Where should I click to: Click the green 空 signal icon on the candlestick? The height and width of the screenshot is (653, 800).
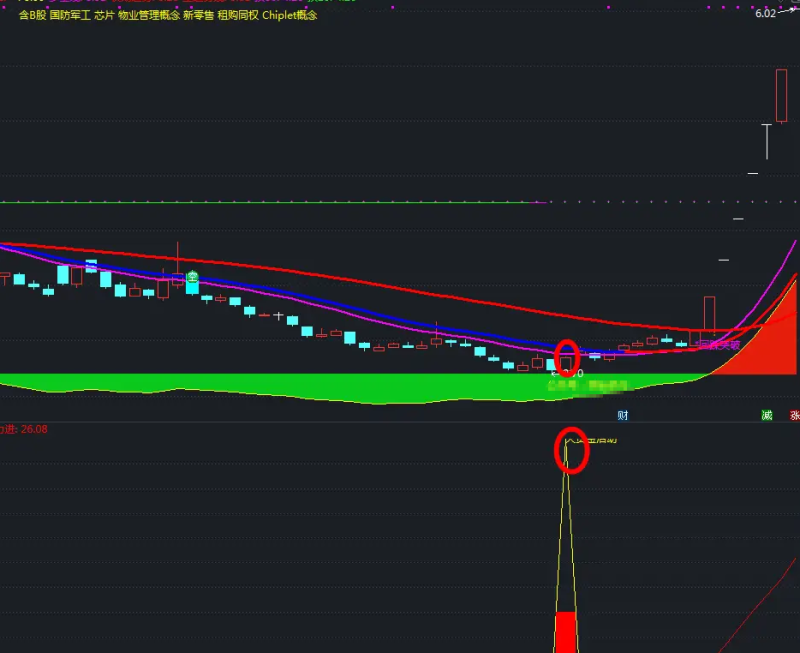click(x=192, y=275)
